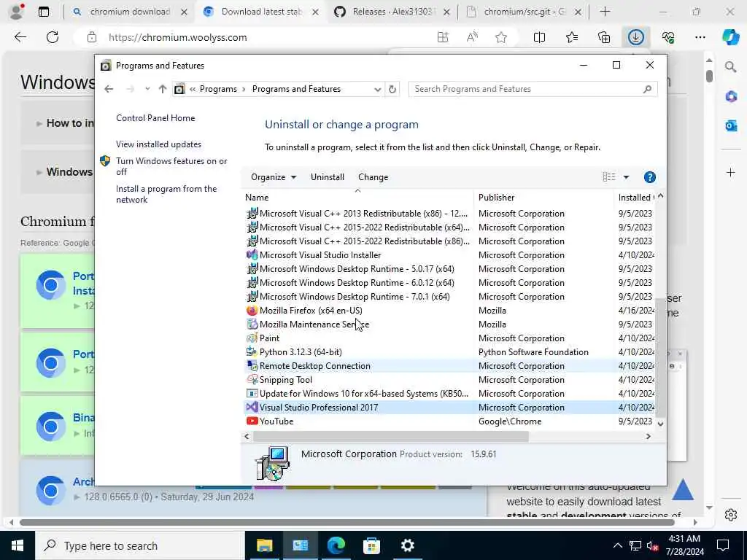
Task: Open view options dropdown arrow
Action: 626,177
